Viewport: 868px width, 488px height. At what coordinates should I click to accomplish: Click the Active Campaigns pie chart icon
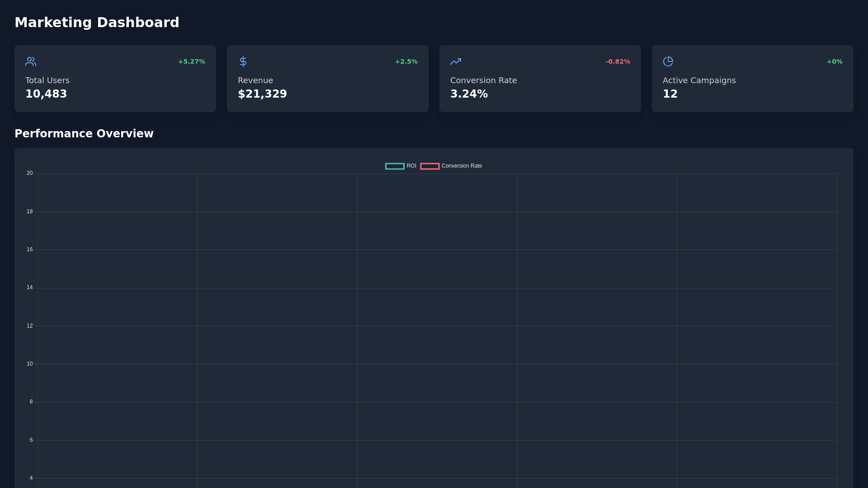[668, 61]
